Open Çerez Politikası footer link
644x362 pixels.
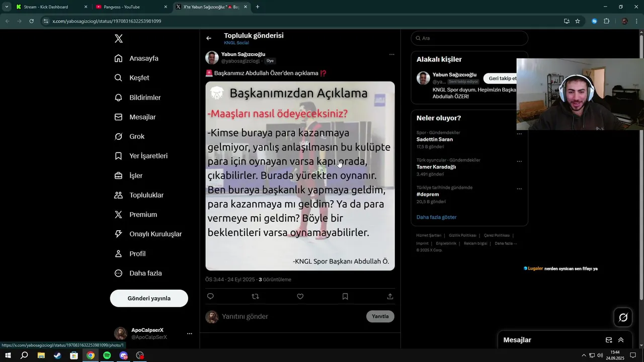point(497,235)
